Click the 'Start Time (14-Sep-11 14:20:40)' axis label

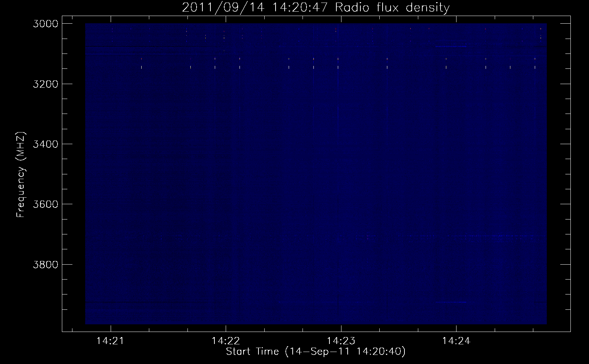316,352
